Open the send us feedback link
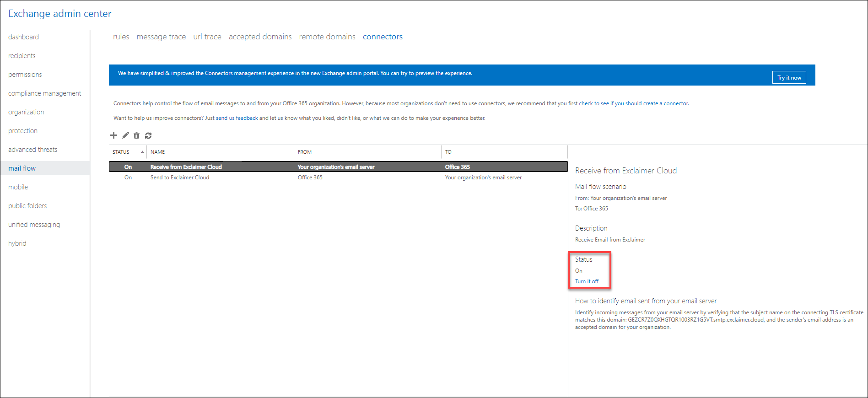This screenshot has width=868, height=398. point(237,118)
